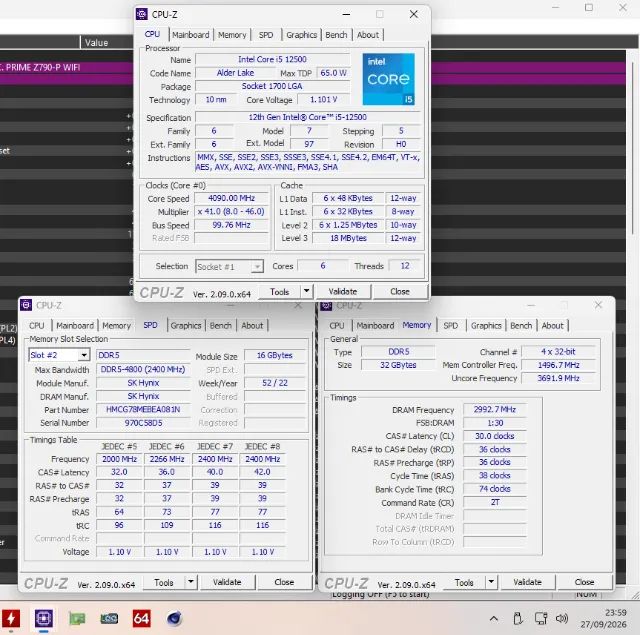
Task: Open the Socket #1 selection dropdown
Action: [x=229, y=267]
